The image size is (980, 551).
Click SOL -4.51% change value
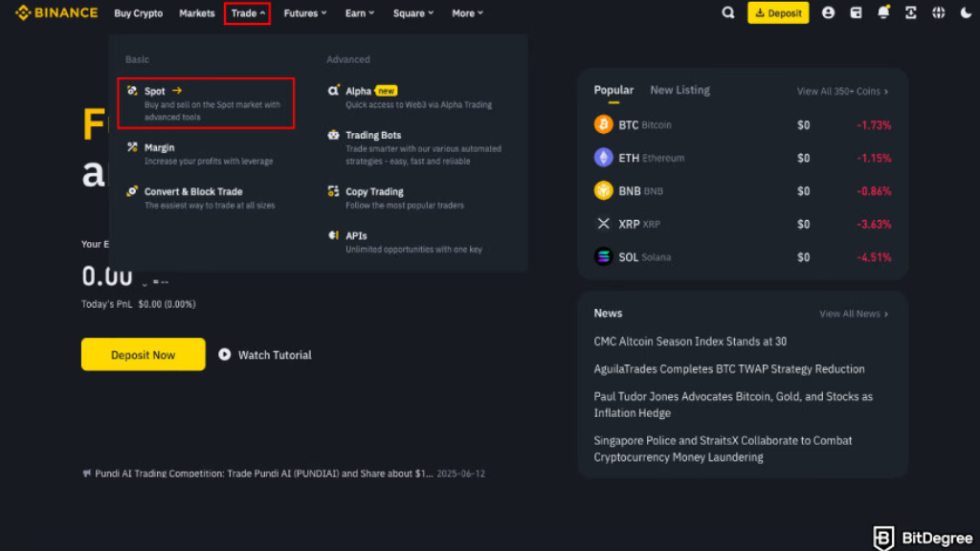(x=874, y=257)
